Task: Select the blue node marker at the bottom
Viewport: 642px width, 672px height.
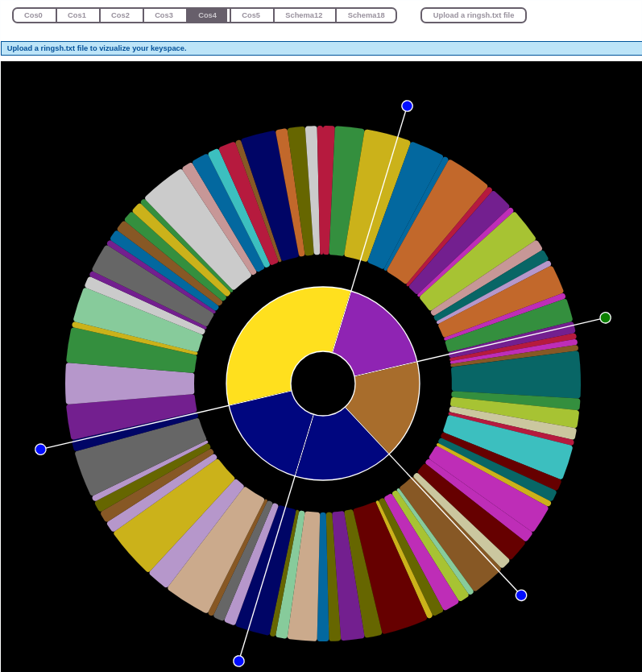Action: coord(238,661)
